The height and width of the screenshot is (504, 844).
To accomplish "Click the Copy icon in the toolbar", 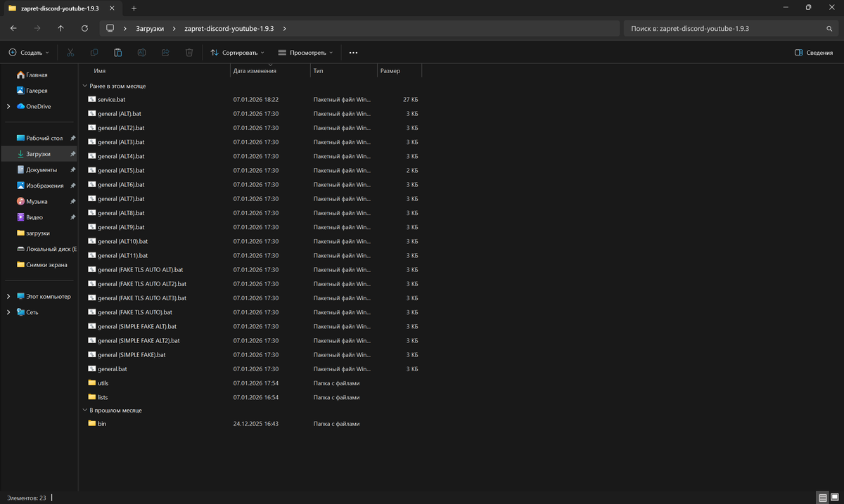I will coord(94,53).
